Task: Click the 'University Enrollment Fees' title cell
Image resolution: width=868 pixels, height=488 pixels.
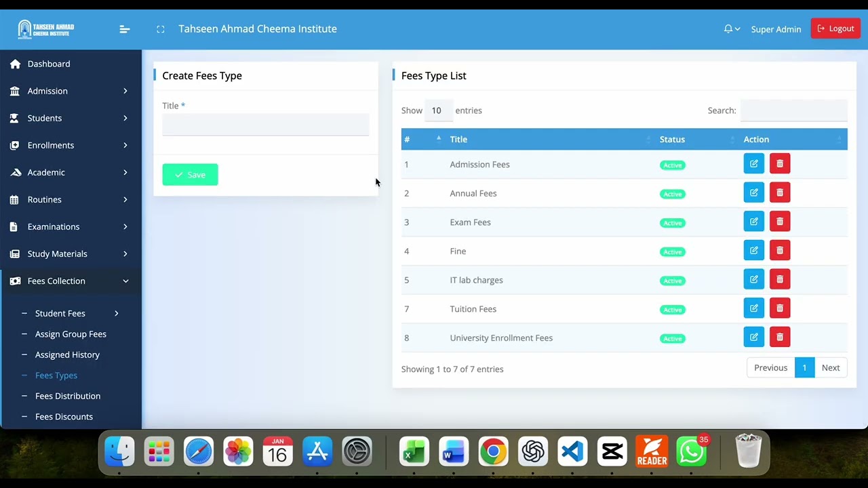Action: coord(501,338)
